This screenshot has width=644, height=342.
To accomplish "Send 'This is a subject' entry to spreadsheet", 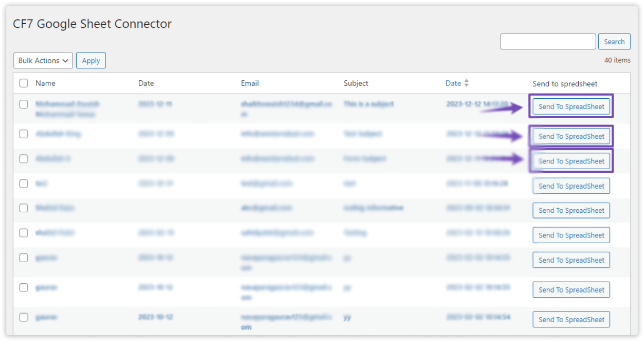I will 571,107.
